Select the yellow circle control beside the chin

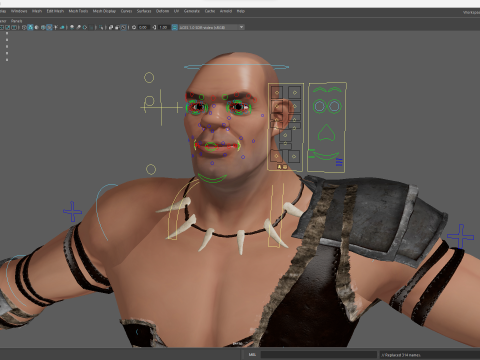click(x=151, y=169)
